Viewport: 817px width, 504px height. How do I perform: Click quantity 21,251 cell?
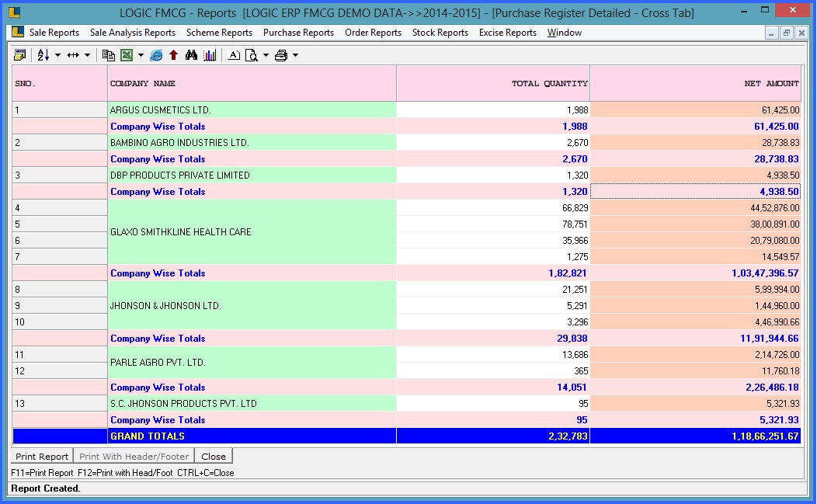pyautogui.click(x=493, y=289)
